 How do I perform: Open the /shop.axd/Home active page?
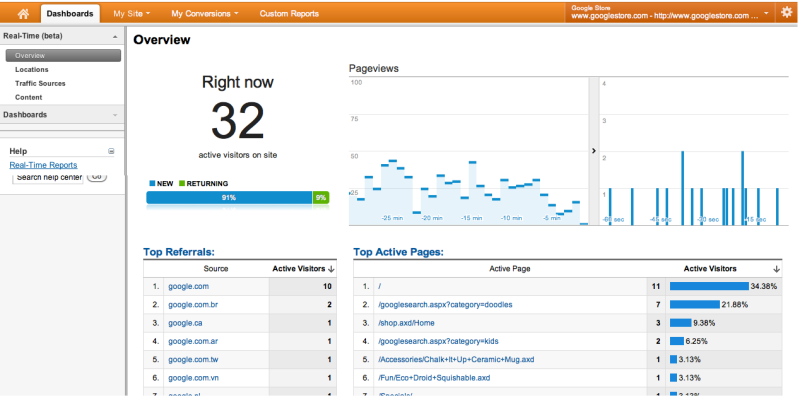click(x=406, y=323)
